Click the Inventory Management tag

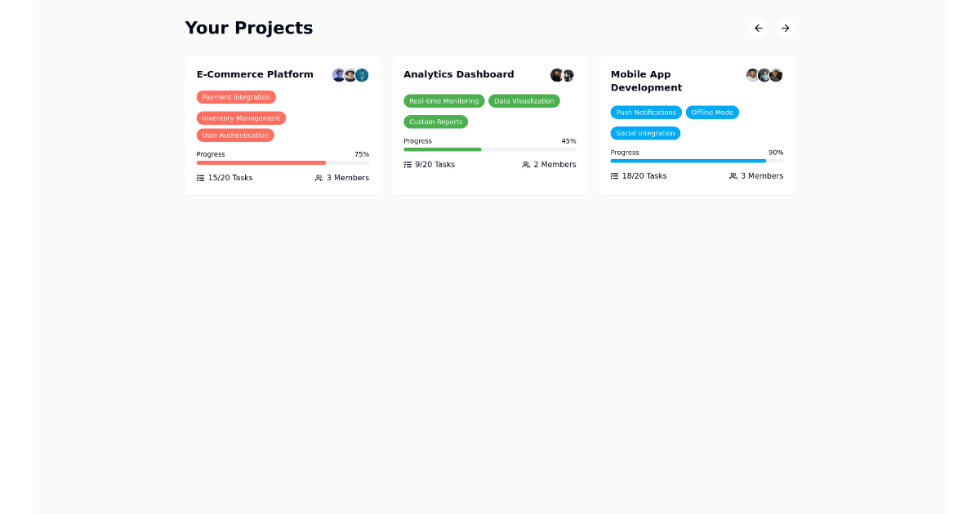pos(241,117)
